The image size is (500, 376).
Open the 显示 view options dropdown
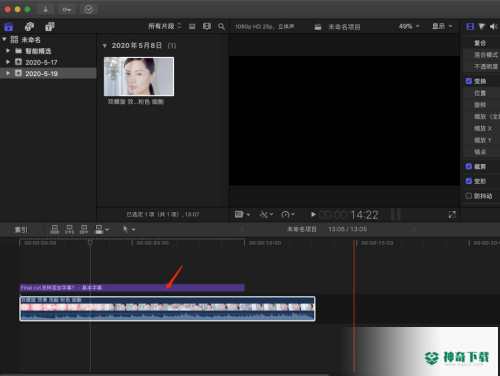442,26
